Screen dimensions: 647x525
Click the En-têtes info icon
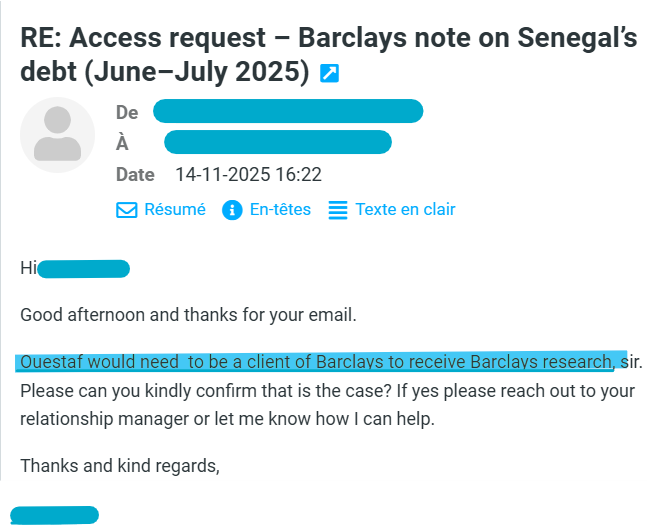point(232,210)
